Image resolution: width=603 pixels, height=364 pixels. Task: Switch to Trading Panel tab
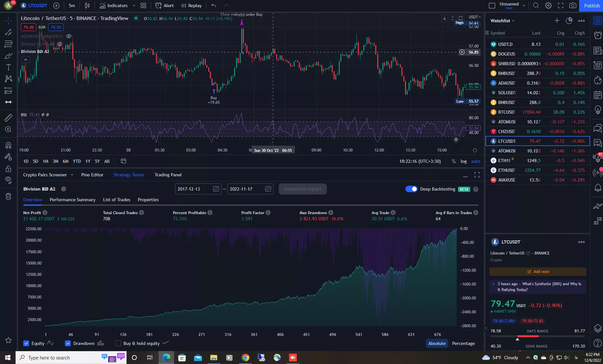click(168, 175)
